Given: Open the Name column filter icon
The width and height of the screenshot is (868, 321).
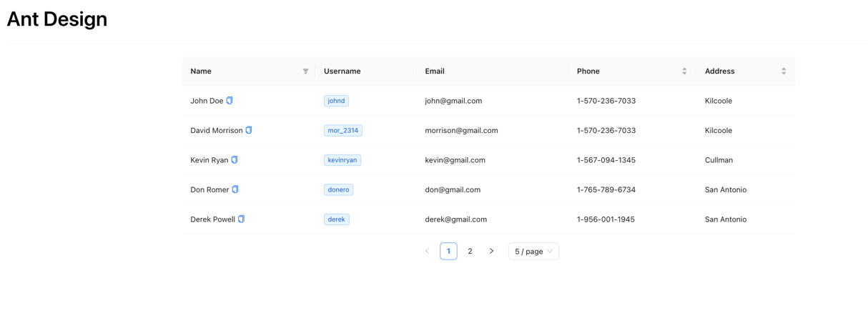Looking at the screenshot, I should pos(305,71).
